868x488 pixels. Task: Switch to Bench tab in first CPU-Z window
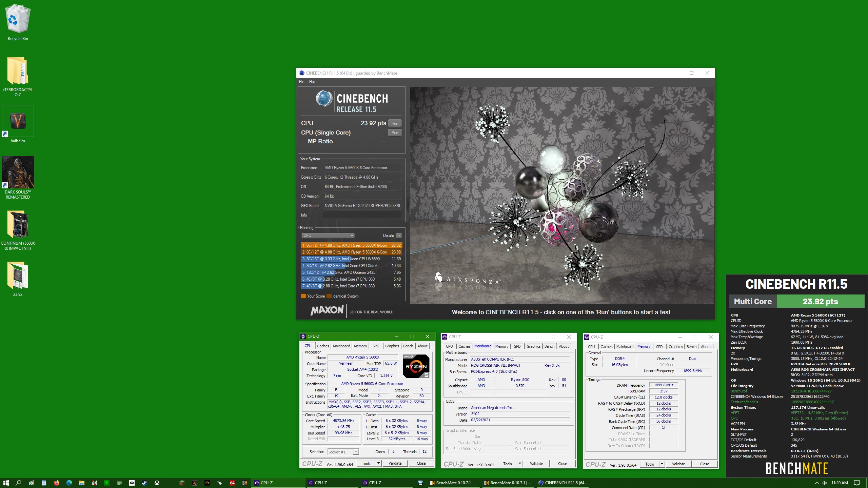coord(408,346)
